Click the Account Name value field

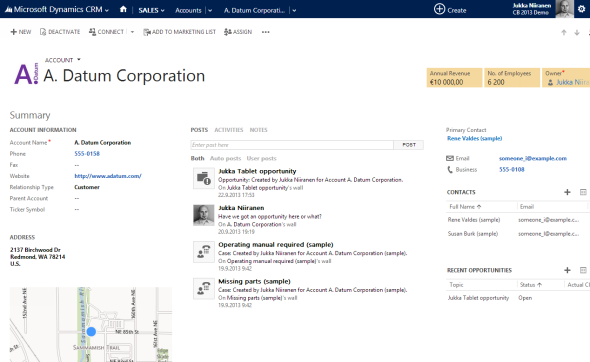pyautogui.click(x=103, y=143)
